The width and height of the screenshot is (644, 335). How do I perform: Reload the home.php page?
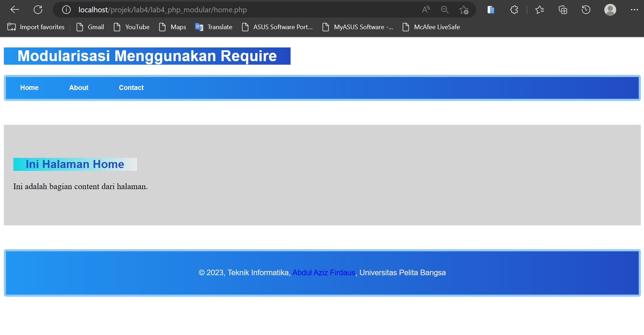(38, 9)
